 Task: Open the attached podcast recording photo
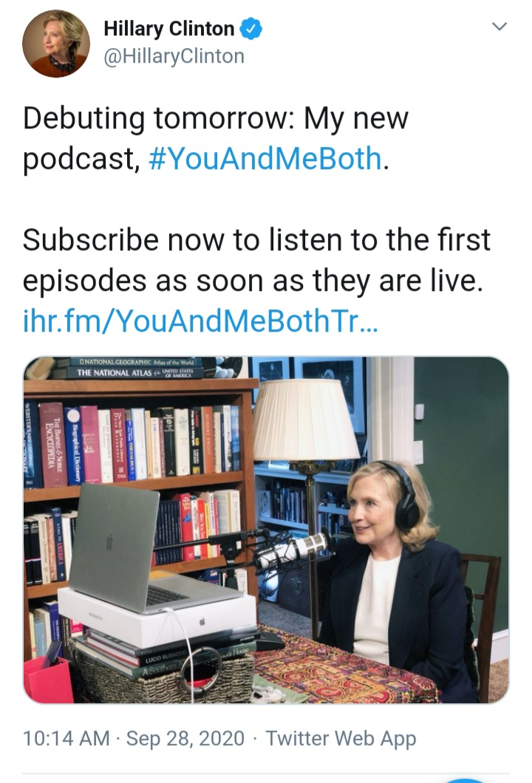pos(266,530)
